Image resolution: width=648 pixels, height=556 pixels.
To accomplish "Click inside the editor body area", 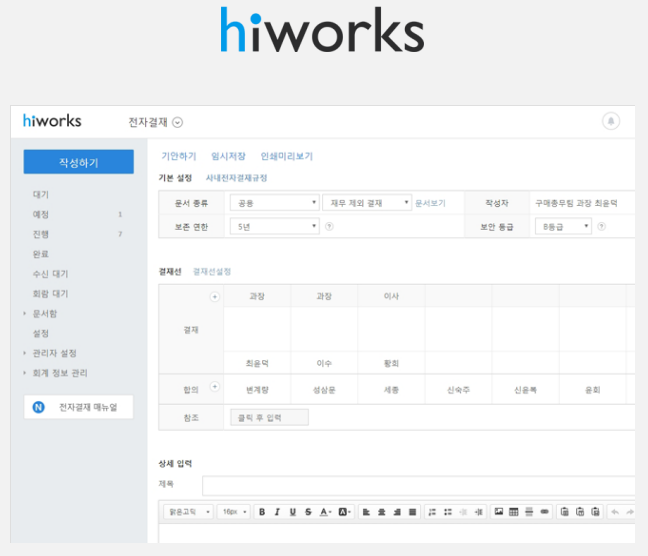I will 397,533.
